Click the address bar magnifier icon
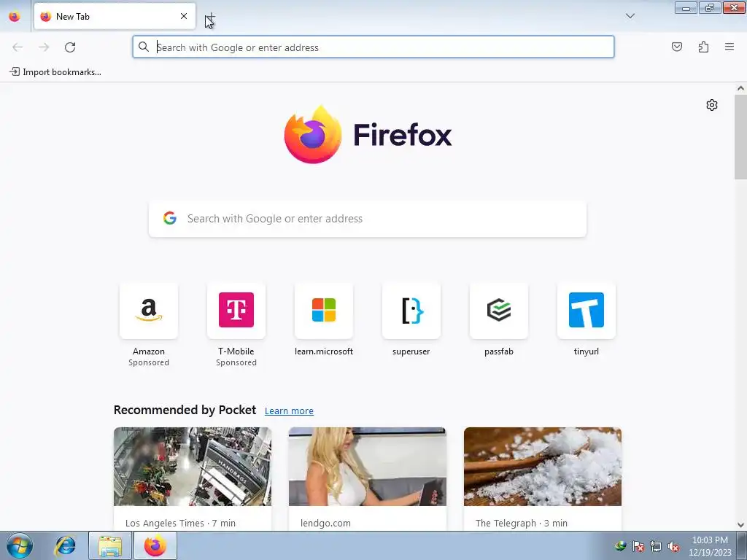Viewport: 747px width, 560px height. [x=144, y=47]
